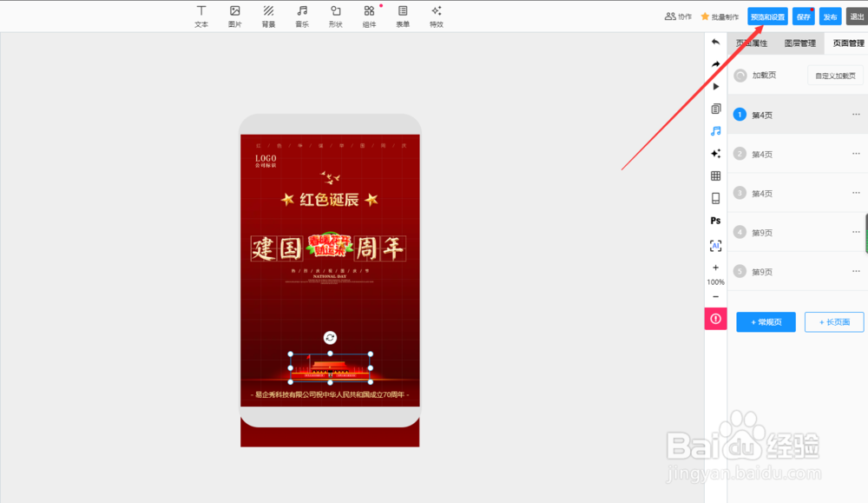Click the zoom minus control below 100%
This screenshot has width=868, height=503.
click(715, 296)
